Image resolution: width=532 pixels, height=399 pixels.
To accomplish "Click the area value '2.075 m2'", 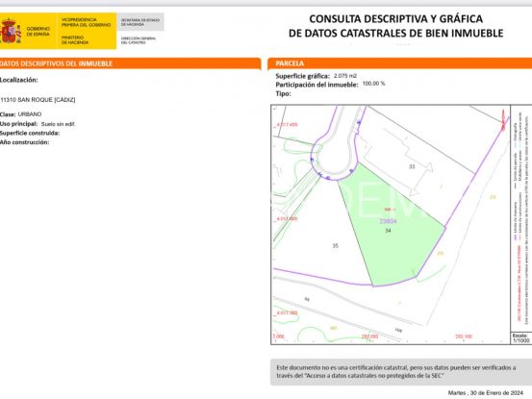I will coord(345,76).
